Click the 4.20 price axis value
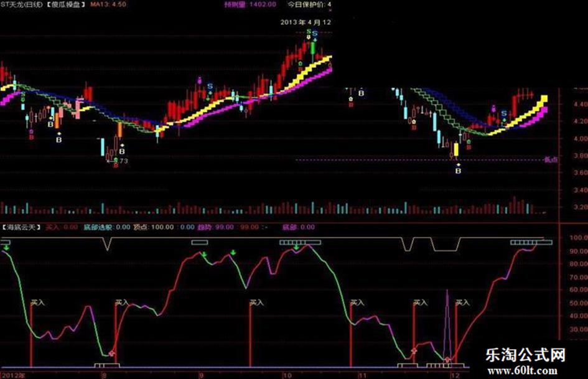The image size is (588, 379). pos(581,121)
